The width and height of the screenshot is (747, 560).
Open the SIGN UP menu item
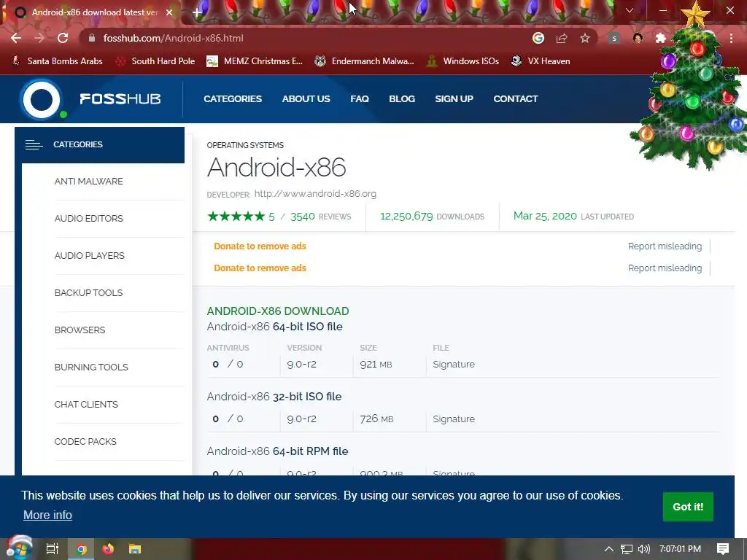454,98
